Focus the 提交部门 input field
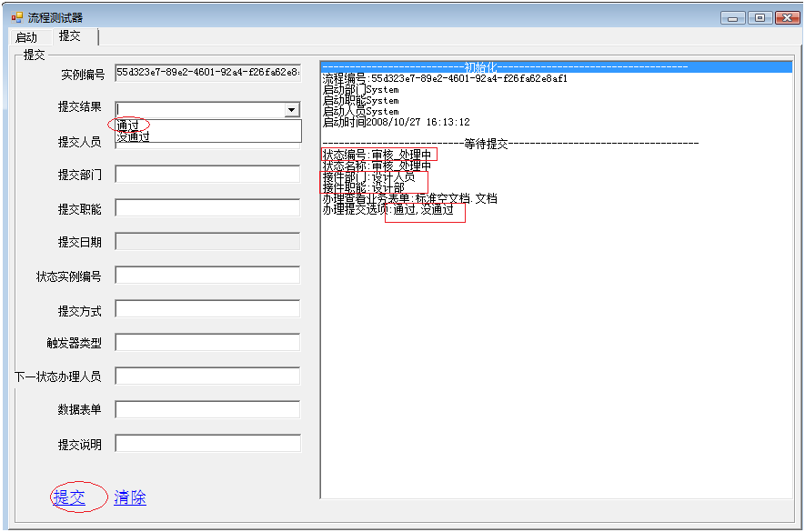This screenshot has height=532, width=805. click(x=207, y=175)
